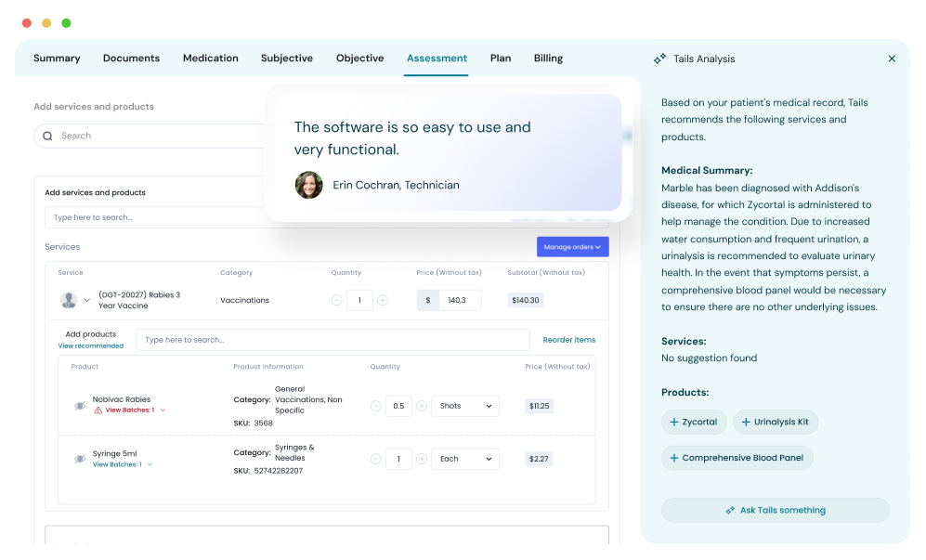Open the Billing tab

click(x=548, y=58)
